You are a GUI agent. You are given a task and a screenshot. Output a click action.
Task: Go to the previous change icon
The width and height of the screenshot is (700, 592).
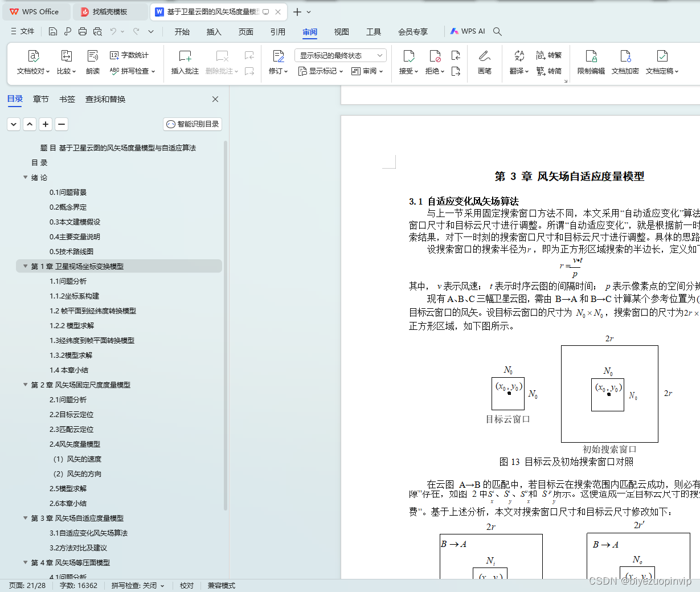[x=456, y=55]
